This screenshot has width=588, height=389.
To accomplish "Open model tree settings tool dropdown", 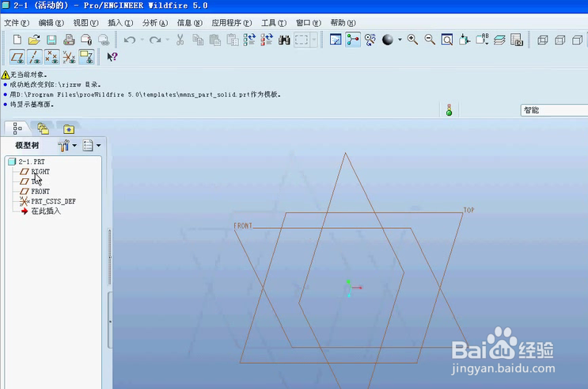I will coord(67,145).
